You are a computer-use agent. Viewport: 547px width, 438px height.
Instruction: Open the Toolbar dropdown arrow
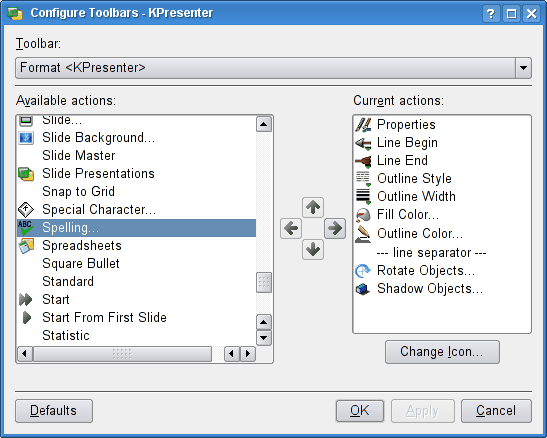523,68
